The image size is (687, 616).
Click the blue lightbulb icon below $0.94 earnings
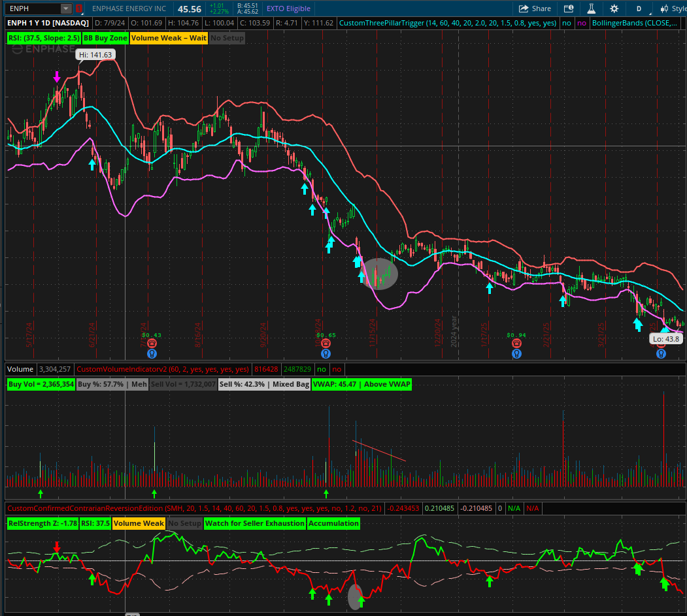(516, 353)
